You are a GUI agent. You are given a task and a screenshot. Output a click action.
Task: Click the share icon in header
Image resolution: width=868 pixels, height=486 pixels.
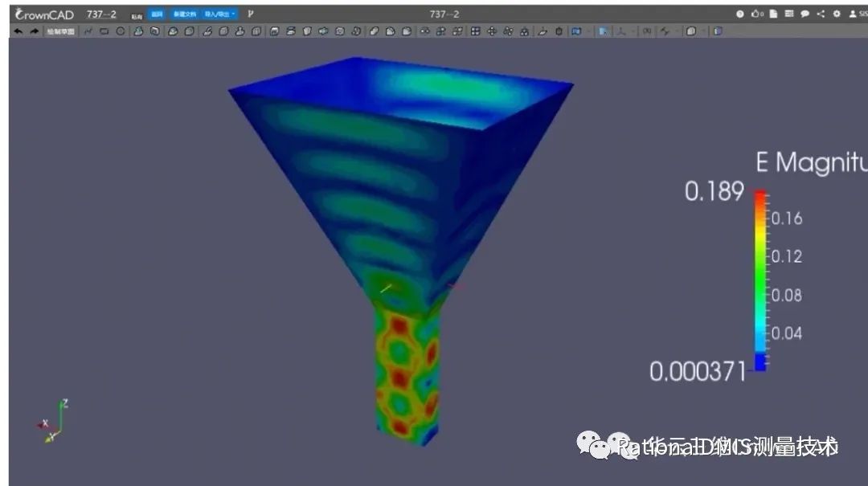[821, 14]
